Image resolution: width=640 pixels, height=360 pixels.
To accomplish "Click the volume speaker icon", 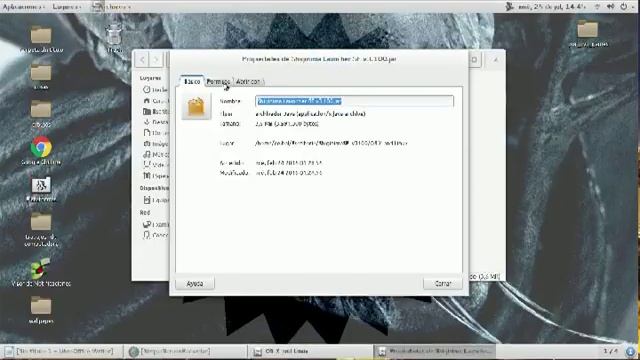I will click(611, 7).
